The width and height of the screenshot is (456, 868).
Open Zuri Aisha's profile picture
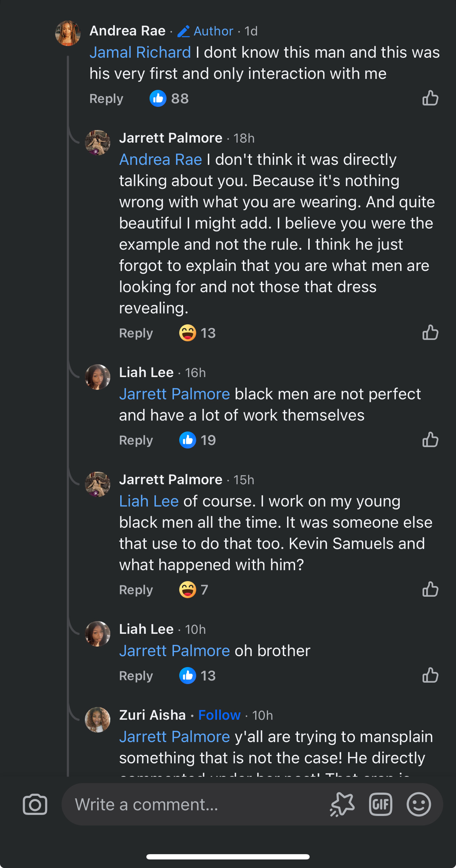(98, 720)
